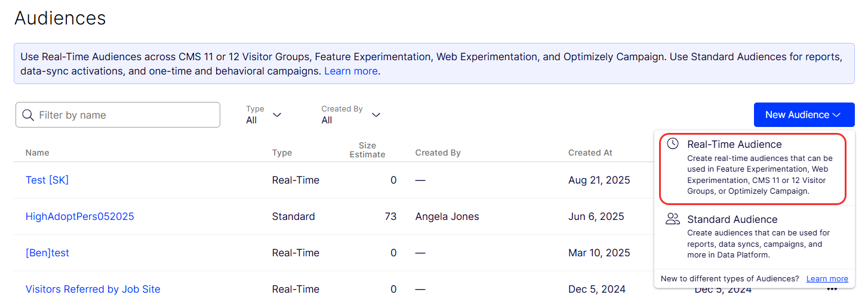This screenshot has width=868, height=301.
Task: Click the Created By column header
Action: click(x=438, y=153)
